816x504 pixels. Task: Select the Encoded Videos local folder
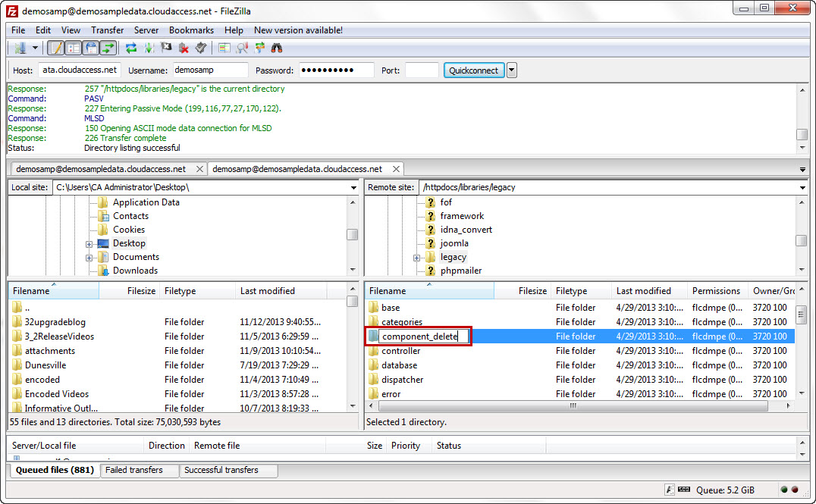click(57, 394)
